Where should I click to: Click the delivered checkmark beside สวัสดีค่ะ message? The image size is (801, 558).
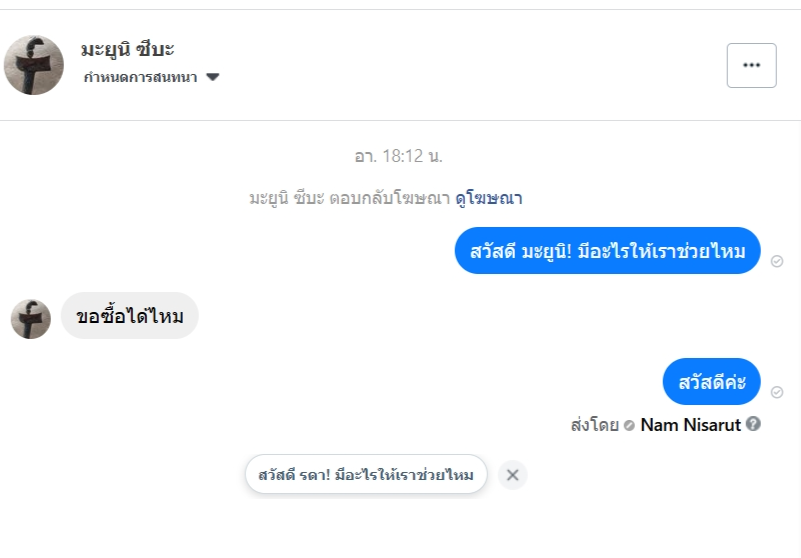[777, 392]
